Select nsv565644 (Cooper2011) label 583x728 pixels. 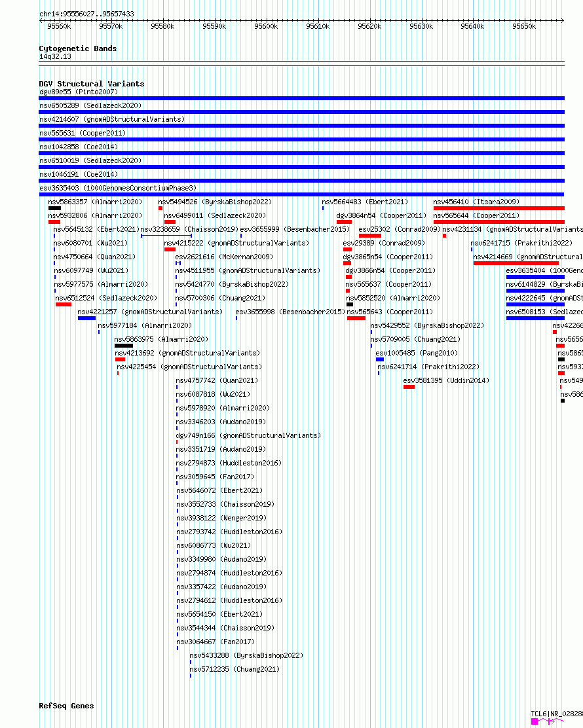point(476,216)
